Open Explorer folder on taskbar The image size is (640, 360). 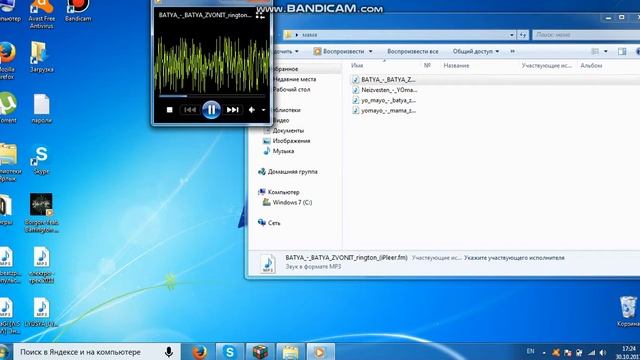click(x=290, y=352)
